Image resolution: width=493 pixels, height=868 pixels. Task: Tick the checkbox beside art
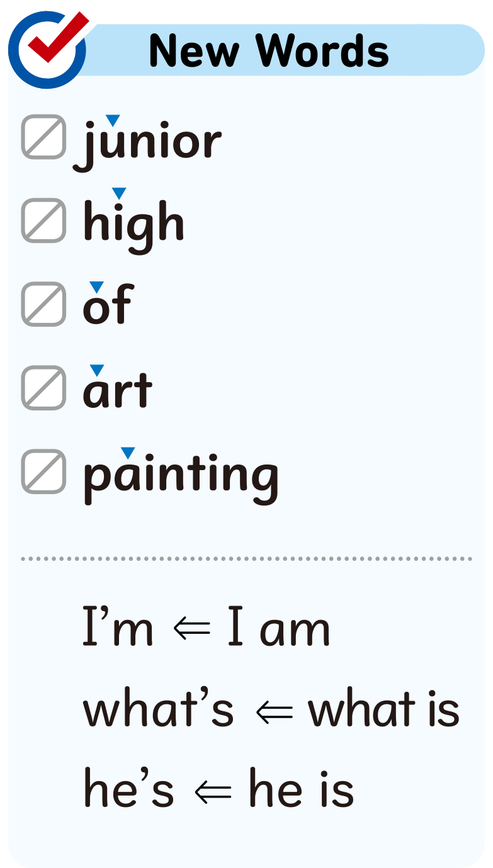(x=43, y=388)
